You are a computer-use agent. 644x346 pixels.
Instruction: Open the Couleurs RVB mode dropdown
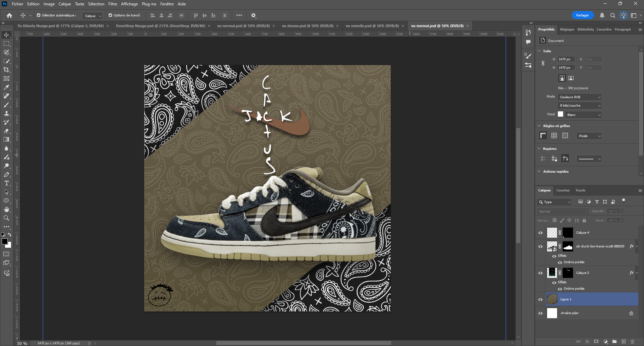pos(580,97)
